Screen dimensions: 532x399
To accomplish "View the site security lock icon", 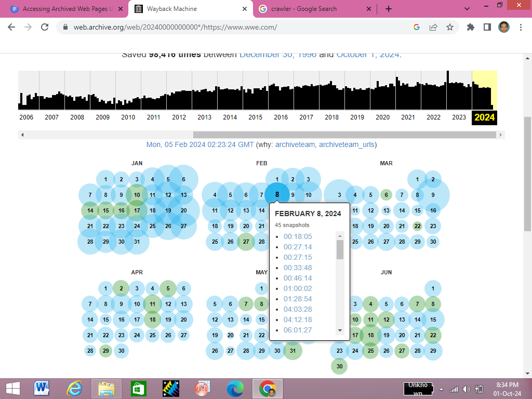I will 65,27.
